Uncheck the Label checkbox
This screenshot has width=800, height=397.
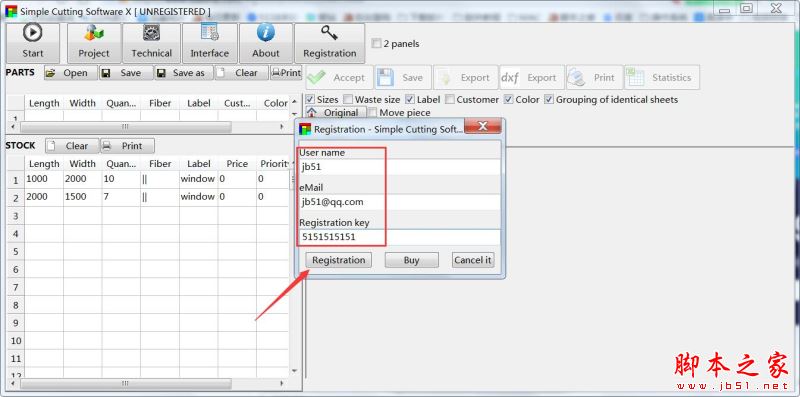click(410, 100)
